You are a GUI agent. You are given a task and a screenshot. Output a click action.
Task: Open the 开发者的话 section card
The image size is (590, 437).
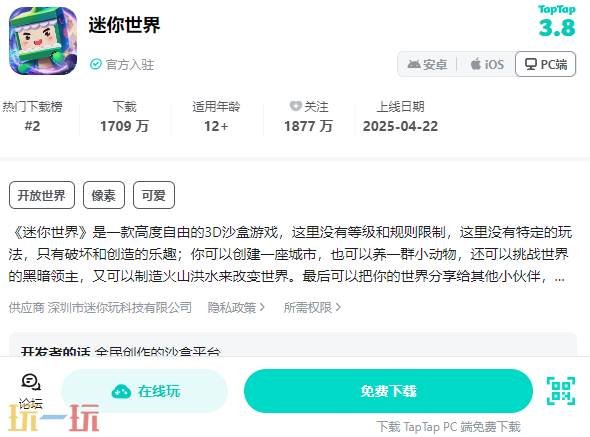293,344
